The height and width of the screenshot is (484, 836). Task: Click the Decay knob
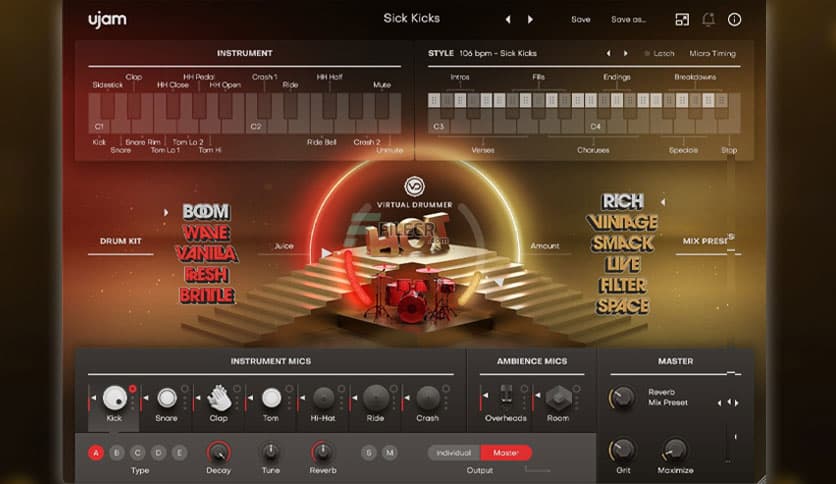pyautogui.click(x=219, y=453)
